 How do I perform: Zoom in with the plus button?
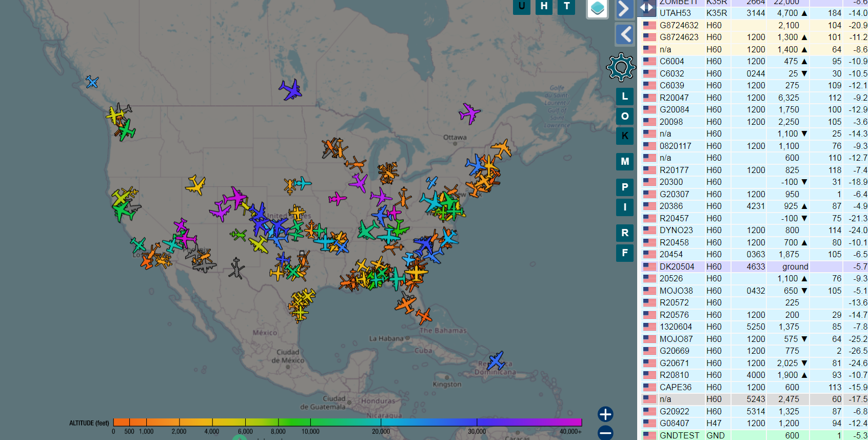click(605, 414)
